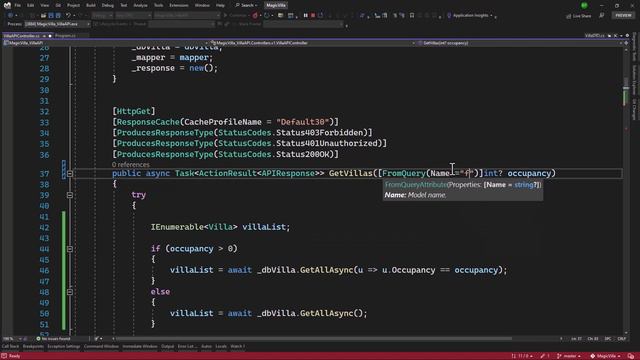The width and height of the screenshot is (640, 360).
Task: Click the Hot Reload flame icon
Action: pyautogui.click(x=255, y=16)
